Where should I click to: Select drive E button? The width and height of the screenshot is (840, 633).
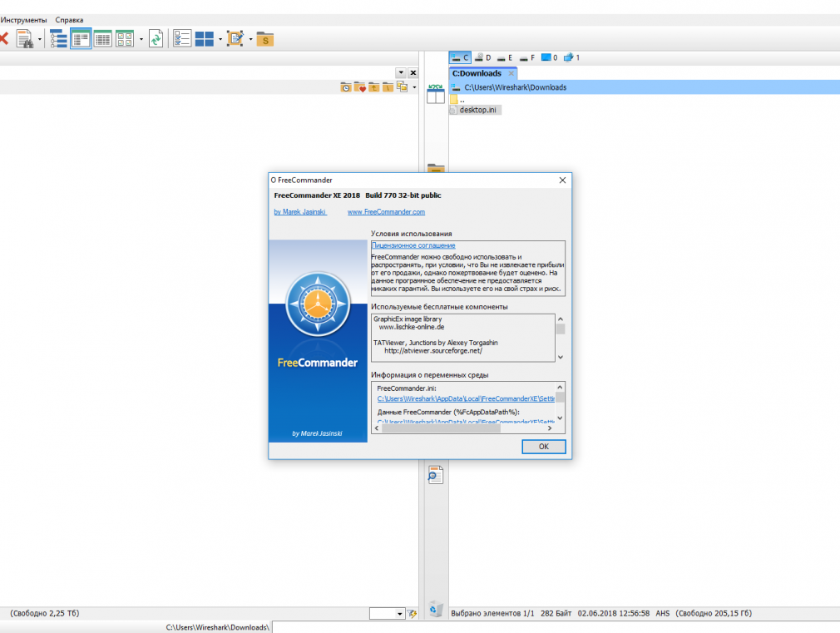[505, 58]
